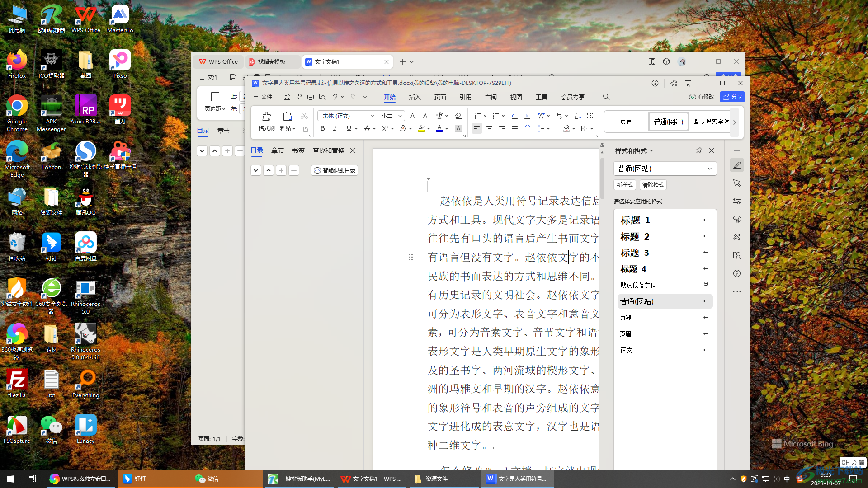Screen dimensions: 868x488
Task: Click the pencil styles icon in sidebar
Action: tap(737, 165)
